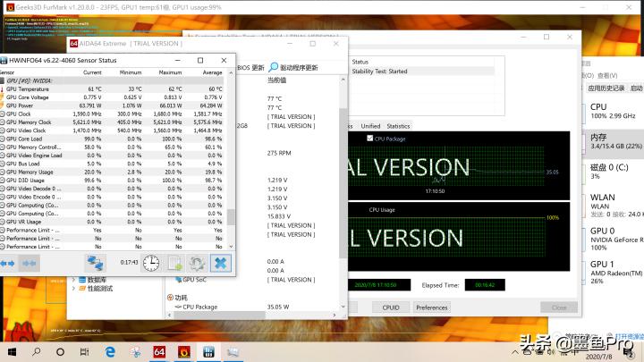Open 应用历史记录 tab in Task Manager
644x362 pixels.
[x=606, y=88]
